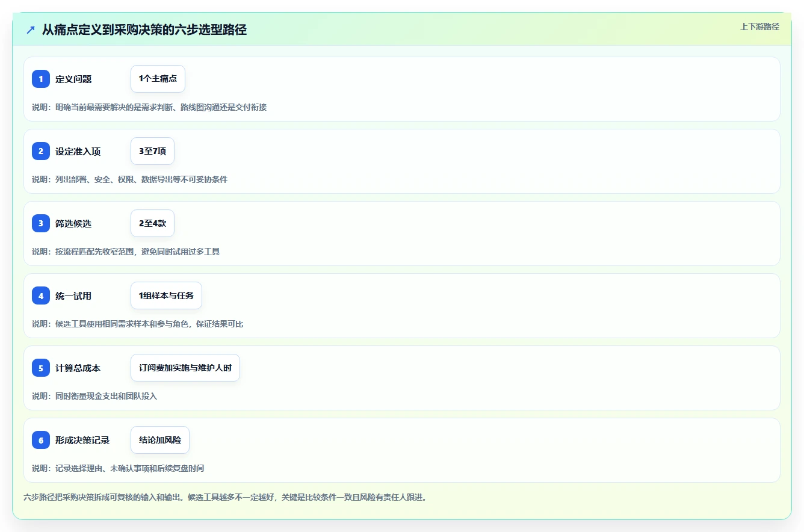
Task: Select the 筛选候选 step title
Action: 73,223
